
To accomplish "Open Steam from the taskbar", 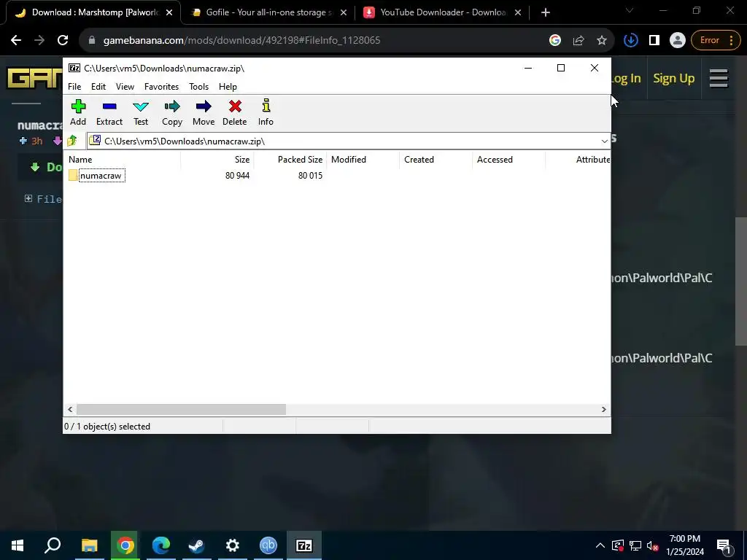I will [196, 545].
